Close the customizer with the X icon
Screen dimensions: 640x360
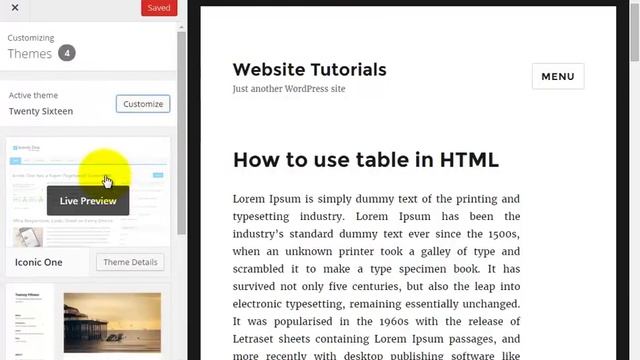15,8
